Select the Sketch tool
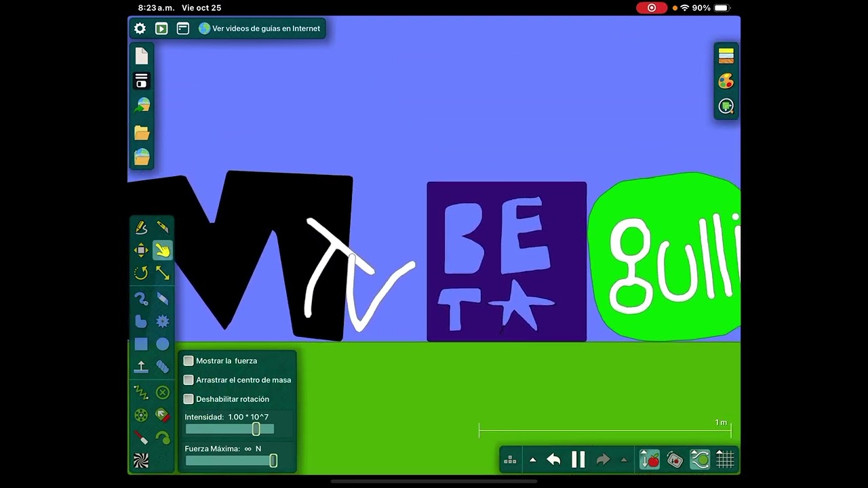This screenshot has height=488, width=868. click(x=141, y=228)
